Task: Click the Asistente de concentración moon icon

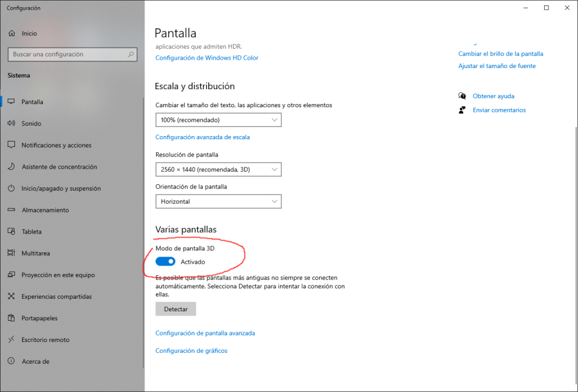Action: pos(11,167)
